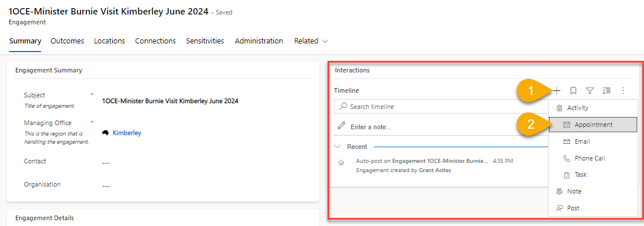Collapse the Recent timeline section

coord(337,147)
